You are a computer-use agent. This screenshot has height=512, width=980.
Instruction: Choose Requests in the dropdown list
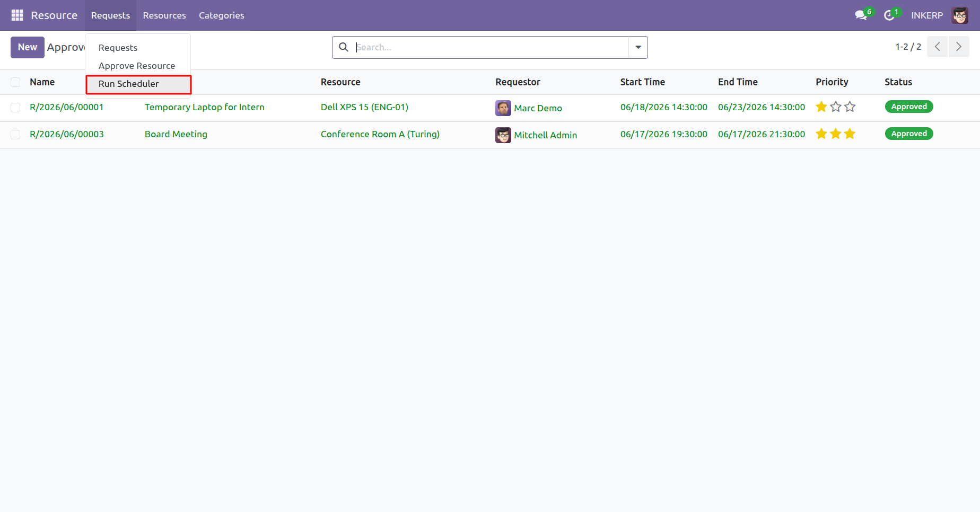click(x=138, y=48)
